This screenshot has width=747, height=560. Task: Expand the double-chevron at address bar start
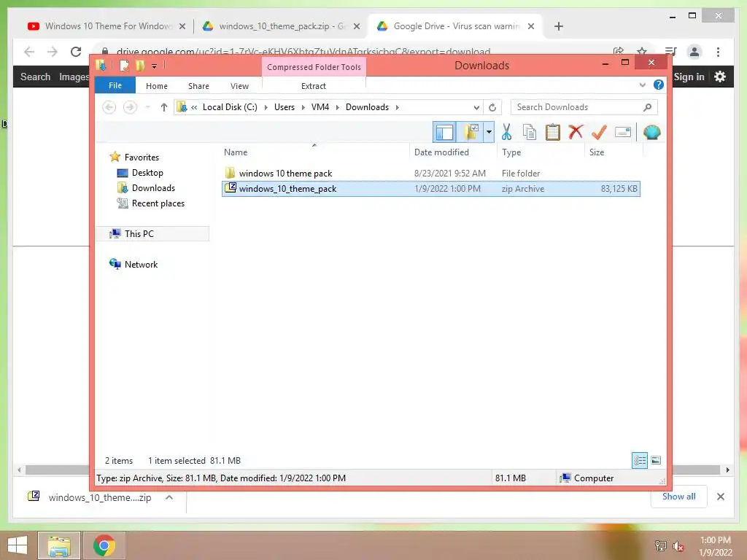(194, 107)
